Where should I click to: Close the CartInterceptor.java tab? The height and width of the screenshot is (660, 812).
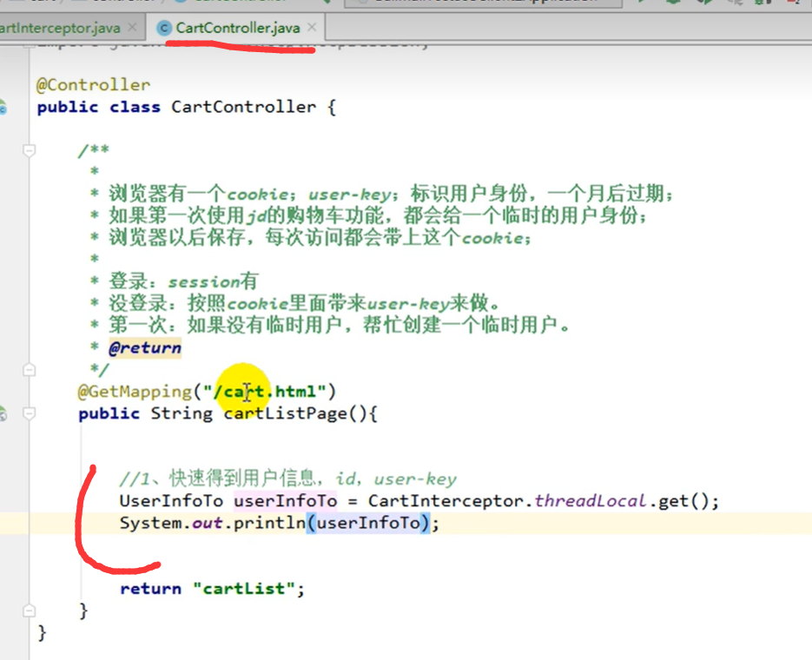point(133,27)
